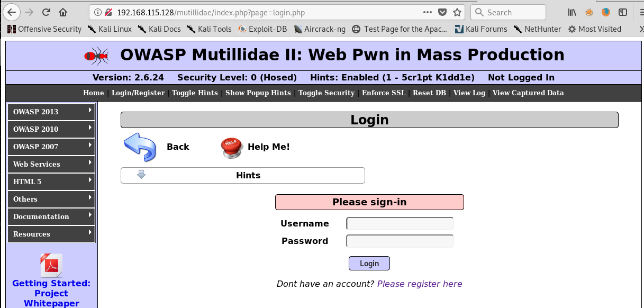Expand the Documentation sidebar menu
Screen dimensions: 644x308
pyautogui.click(x=51, y=216)
